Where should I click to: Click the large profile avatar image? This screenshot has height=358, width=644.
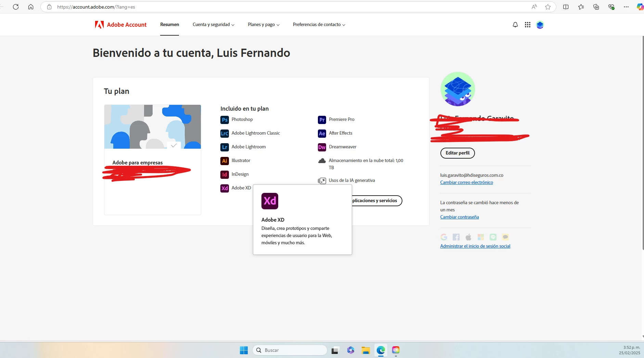pyautogui.click(x=458, y=89)
